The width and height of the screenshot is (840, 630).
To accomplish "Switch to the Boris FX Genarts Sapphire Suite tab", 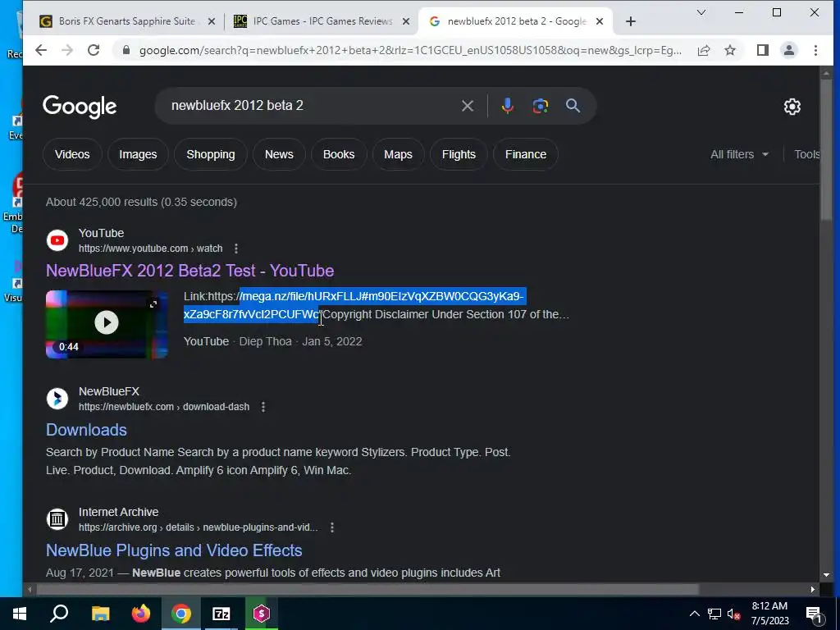I will (127, 21).
